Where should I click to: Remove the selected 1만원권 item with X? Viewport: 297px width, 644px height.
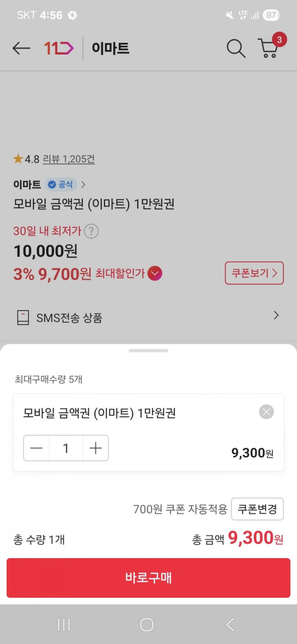pos(266,412)
